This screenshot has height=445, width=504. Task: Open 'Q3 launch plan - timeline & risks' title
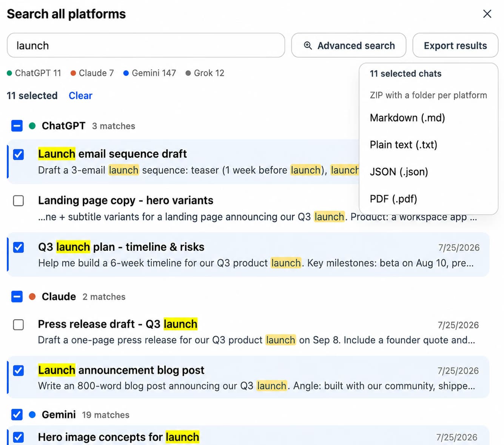click(x=121, y=247)
